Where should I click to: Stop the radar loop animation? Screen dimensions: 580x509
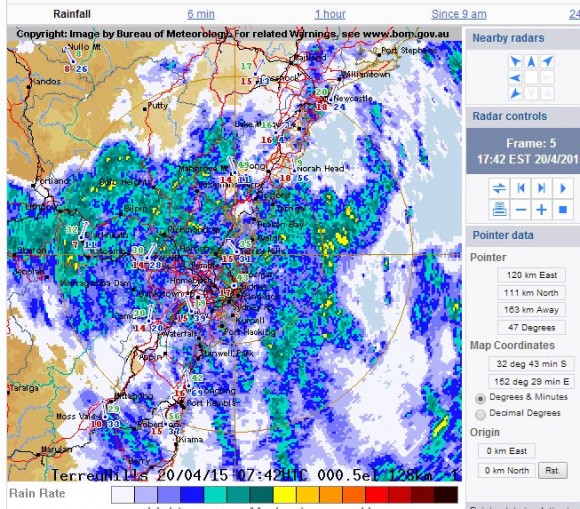point(563,210)
